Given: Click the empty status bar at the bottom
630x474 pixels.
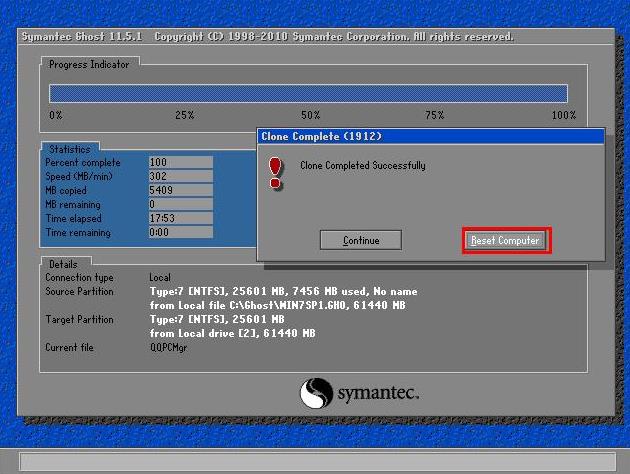Looking at the screenshot, I should 317,462.
